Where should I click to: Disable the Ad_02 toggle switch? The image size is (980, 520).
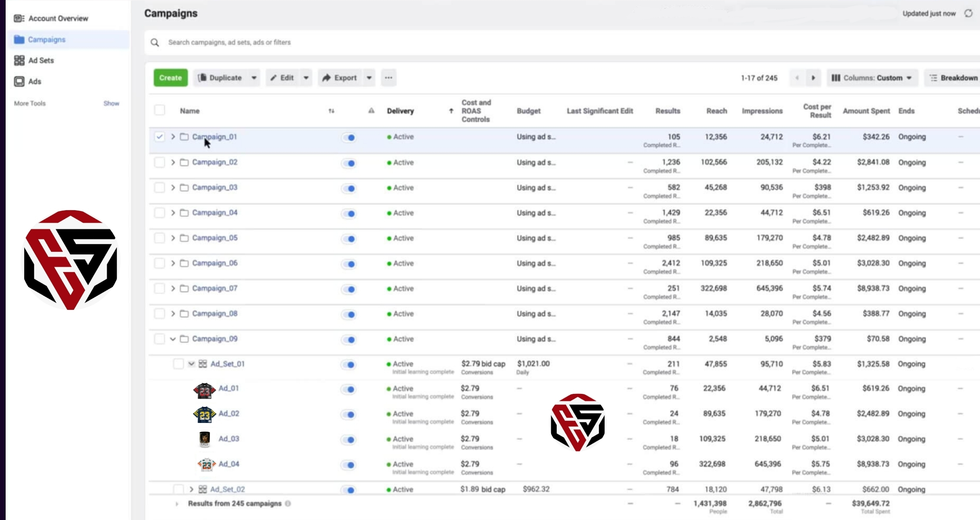[x=349, y=415]
